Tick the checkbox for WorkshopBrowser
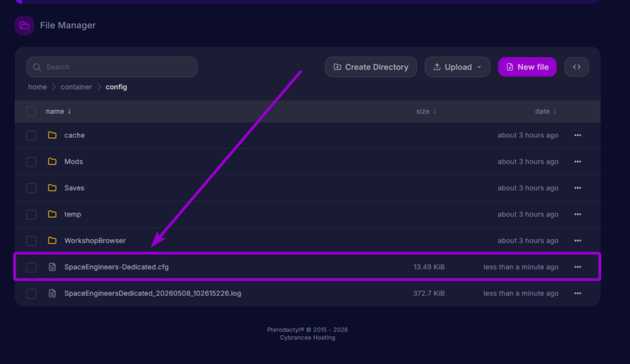This screenshot has height=364, width=630. [31, 241]
